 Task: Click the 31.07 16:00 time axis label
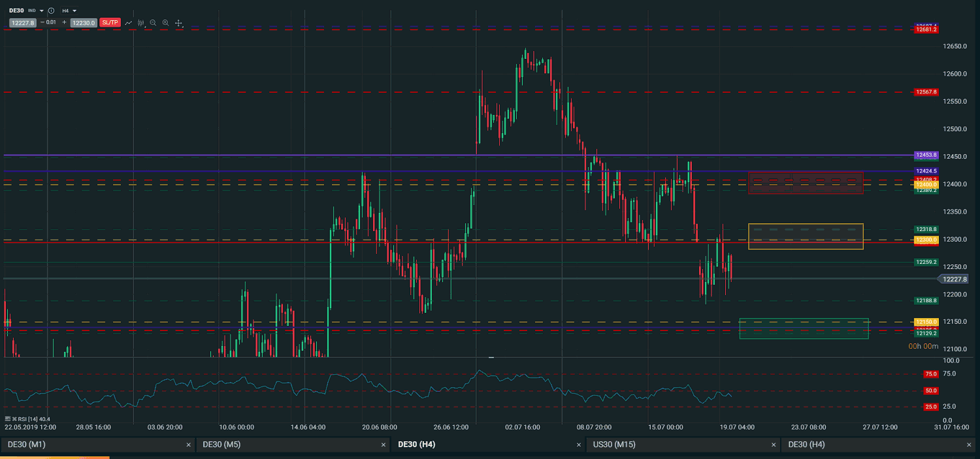(951, 428)
